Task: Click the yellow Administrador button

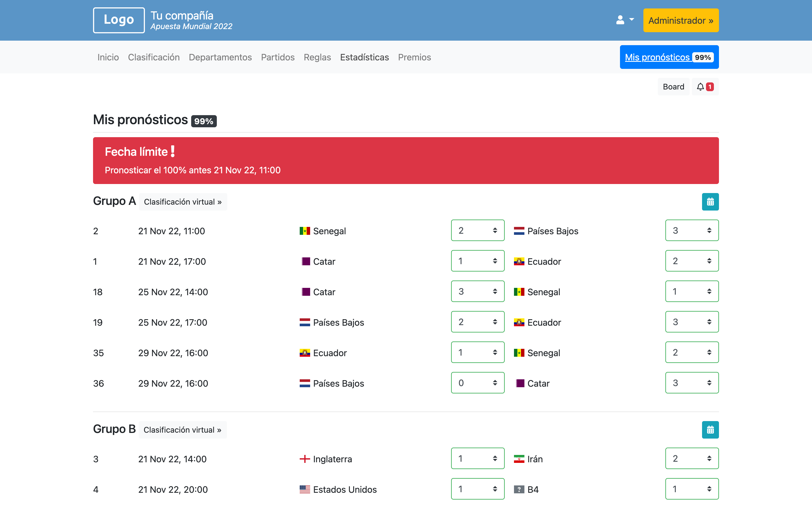Action: (681, 21)
